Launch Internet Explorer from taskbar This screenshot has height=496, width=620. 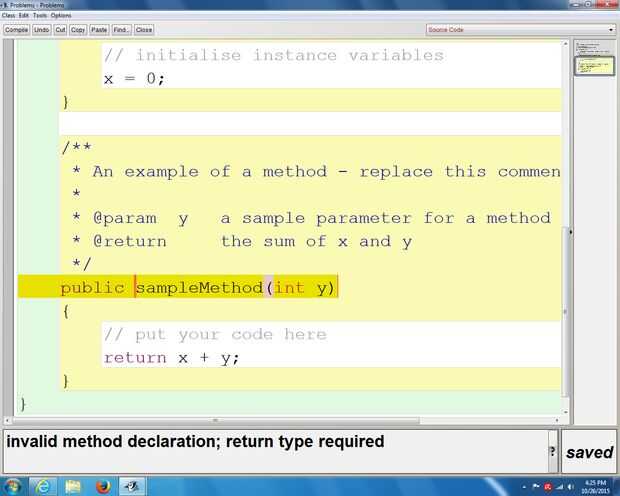point(42,486)
